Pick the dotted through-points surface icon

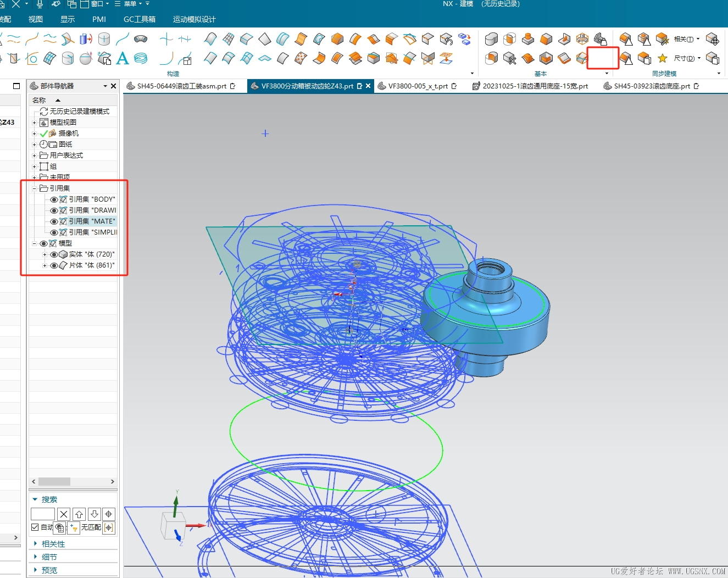pos(301,58)
